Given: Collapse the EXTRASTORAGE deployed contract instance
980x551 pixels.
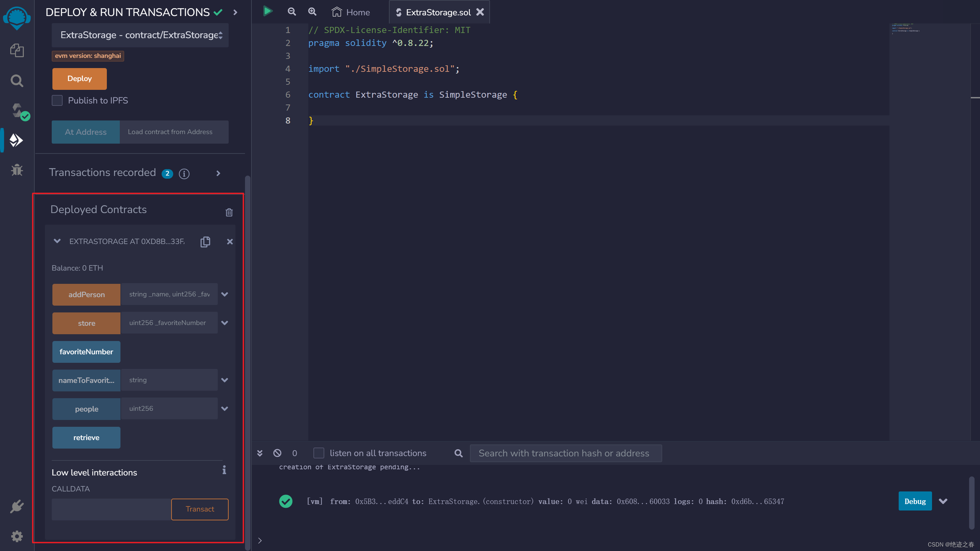Looking at the screenshot, I should tap(57, 241).
